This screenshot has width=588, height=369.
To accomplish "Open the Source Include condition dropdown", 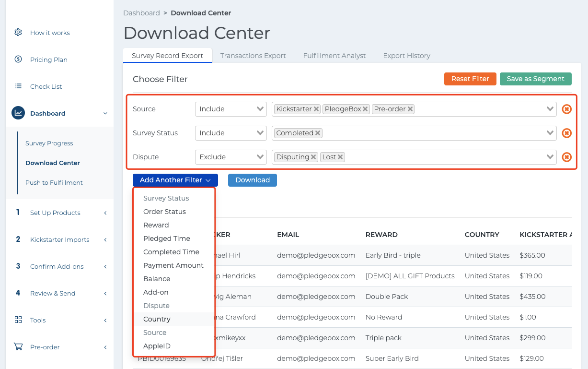I will [231, 109].
